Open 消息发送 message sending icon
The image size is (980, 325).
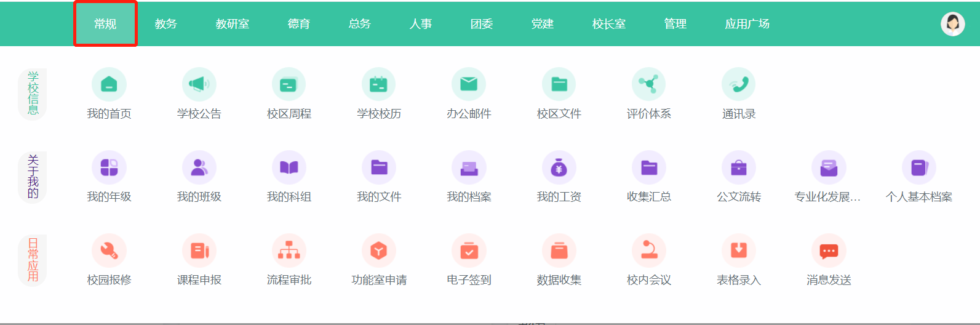(x=829, y=251)
